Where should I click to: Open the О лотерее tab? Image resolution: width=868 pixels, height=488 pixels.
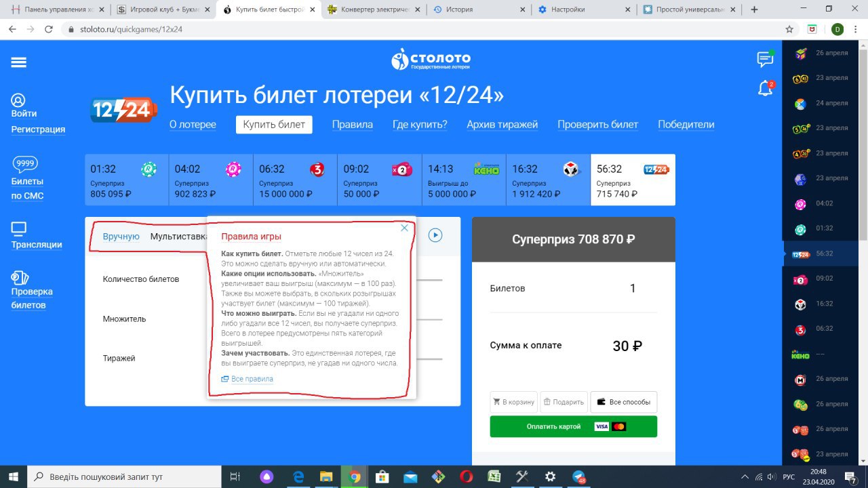coord(193,125)
